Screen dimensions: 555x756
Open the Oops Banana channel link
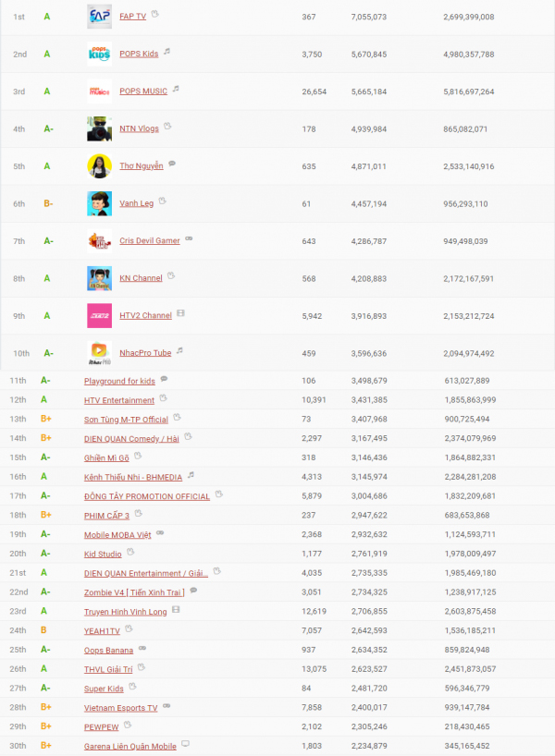coord(108,650)
